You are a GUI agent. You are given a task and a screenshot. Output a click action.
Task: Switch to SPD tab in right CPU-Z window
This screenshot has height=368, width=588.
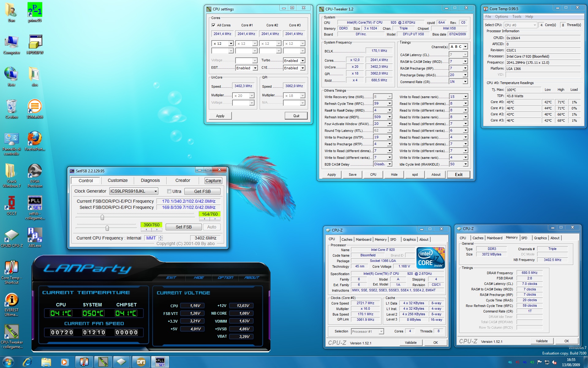pyautogui.click(x=524, y=238)
